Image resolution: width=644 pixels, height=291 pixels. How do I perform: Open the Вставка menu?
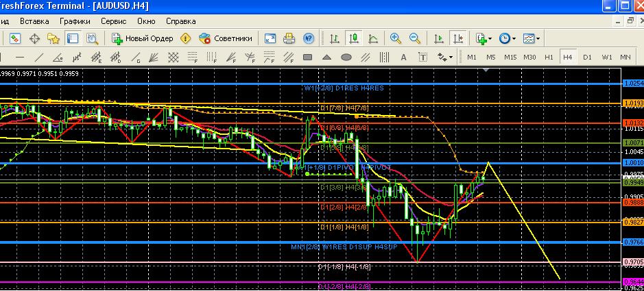point(34,21)
